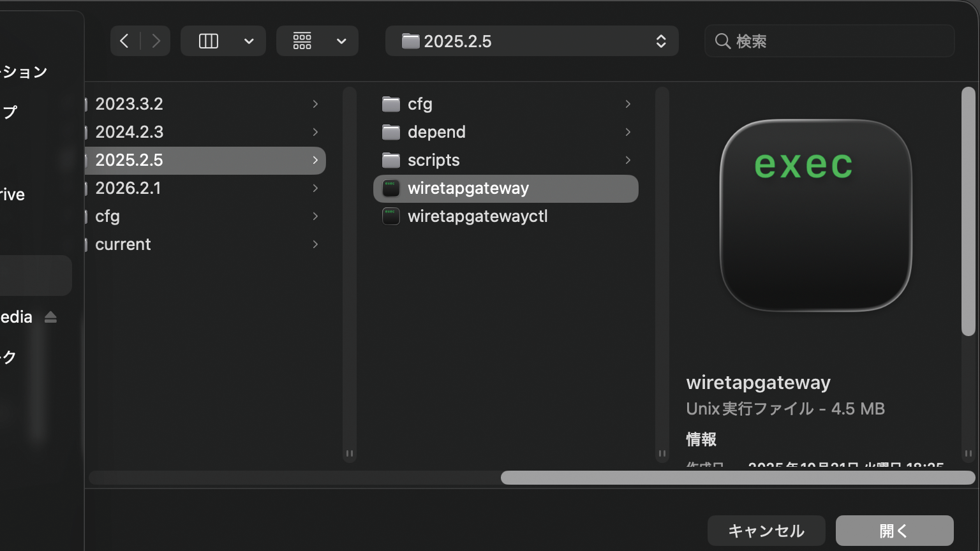
Task: Expand the 2026.2.1 folder
Action: 315,188
